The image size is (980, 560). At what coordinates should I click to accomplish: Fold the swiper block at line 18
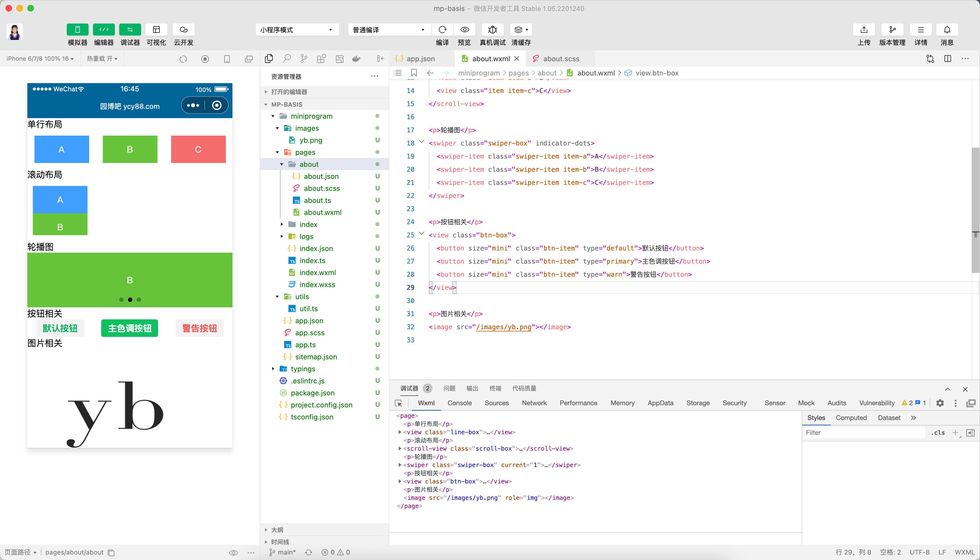pos(422,142)
